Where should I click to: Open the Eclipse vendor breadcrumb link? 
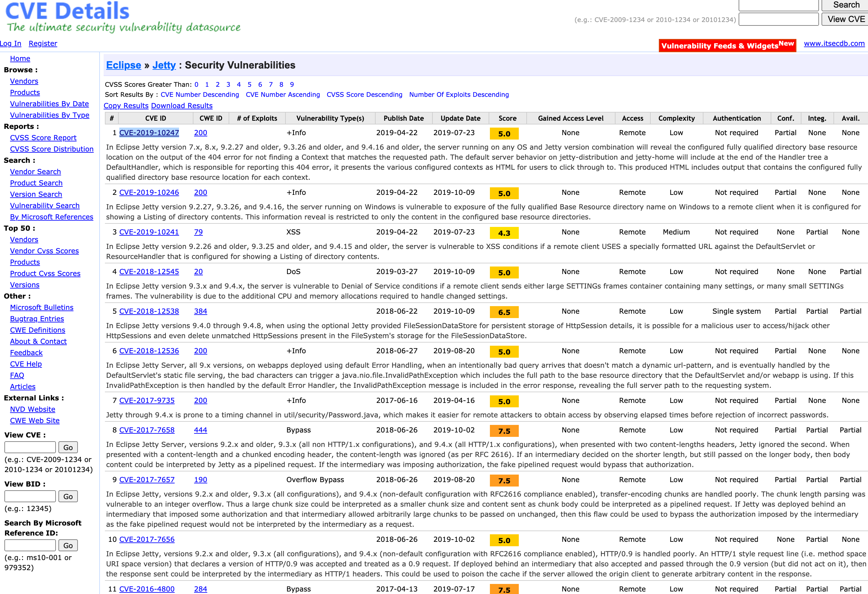coord(124,65)
